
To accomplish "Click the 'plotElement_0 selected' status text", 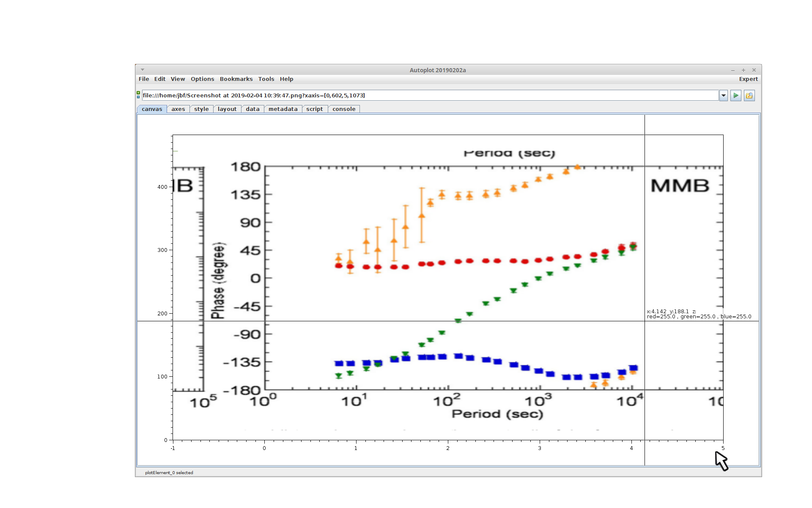I will click(169, 473).
